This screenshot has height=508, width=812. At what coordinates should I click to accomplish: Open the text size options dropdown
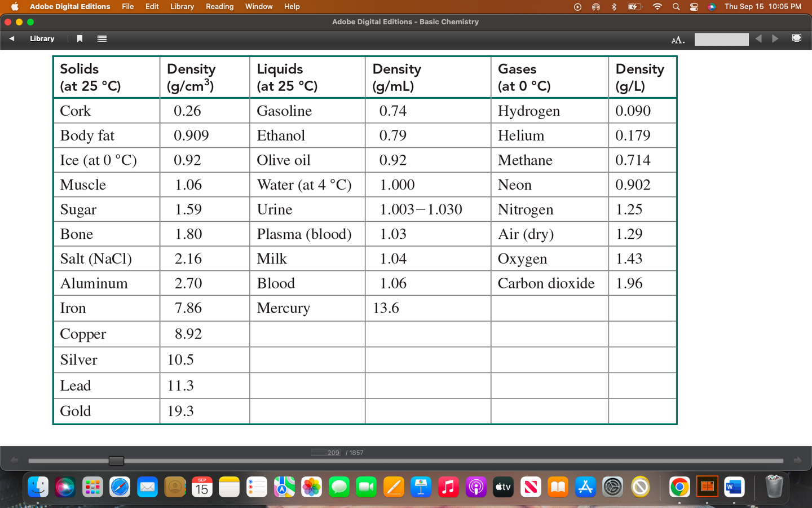678,40
